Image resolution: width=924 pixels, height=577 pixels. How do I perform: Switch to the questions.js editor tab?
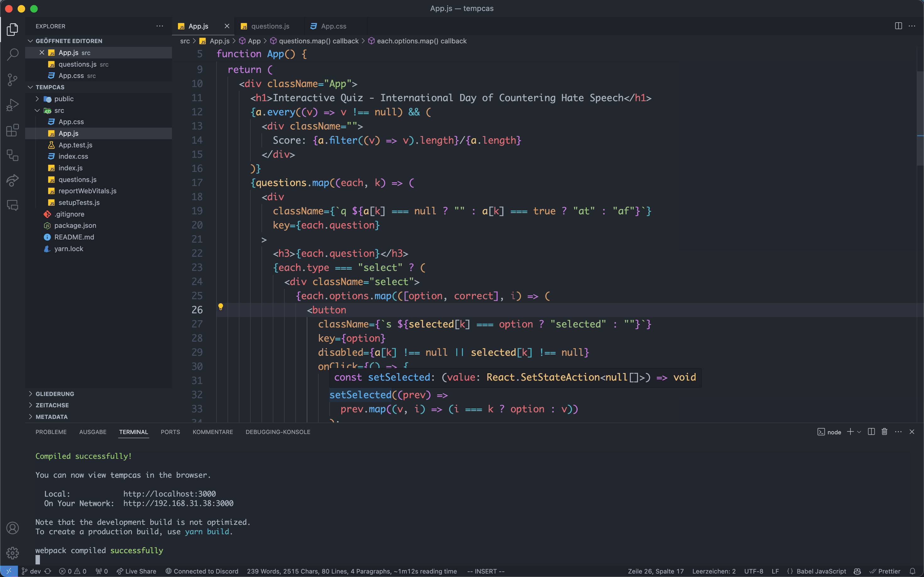click(x=270, y=26)
